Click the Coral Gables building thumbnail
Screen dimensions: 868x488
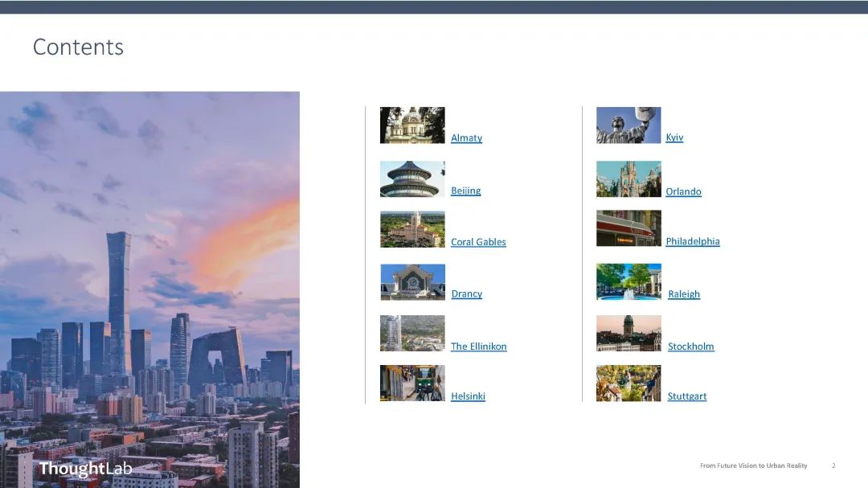412,229
